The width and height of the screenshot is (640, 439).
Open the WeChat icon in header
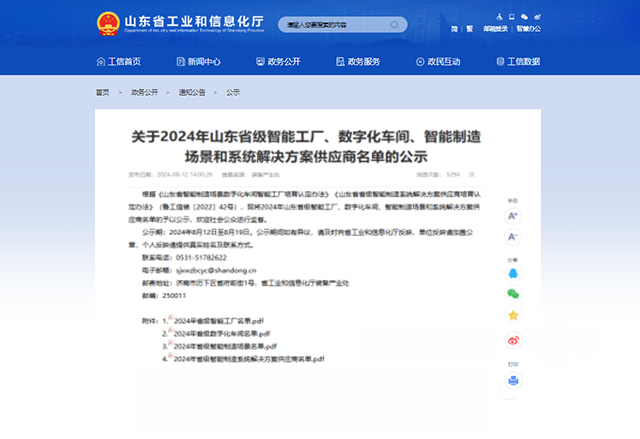pyautogui.click(x=524, y=17)
